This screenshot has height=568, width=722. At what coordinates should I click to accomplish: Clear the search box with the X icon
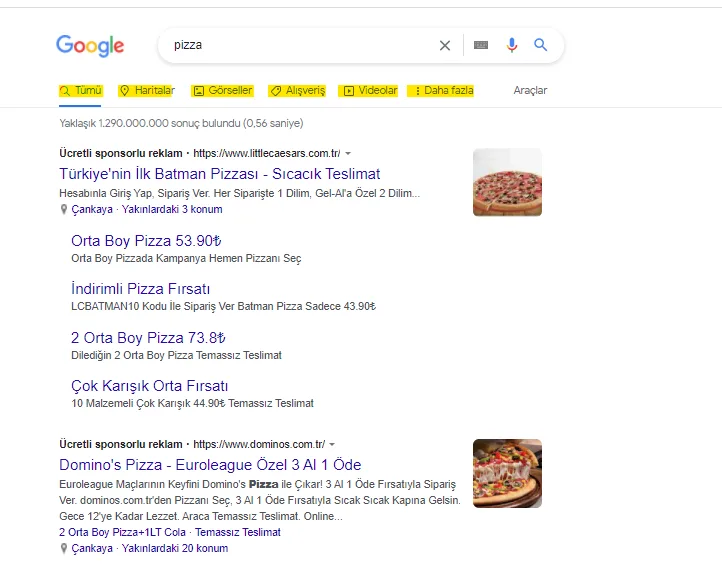[x=445, y=45]
